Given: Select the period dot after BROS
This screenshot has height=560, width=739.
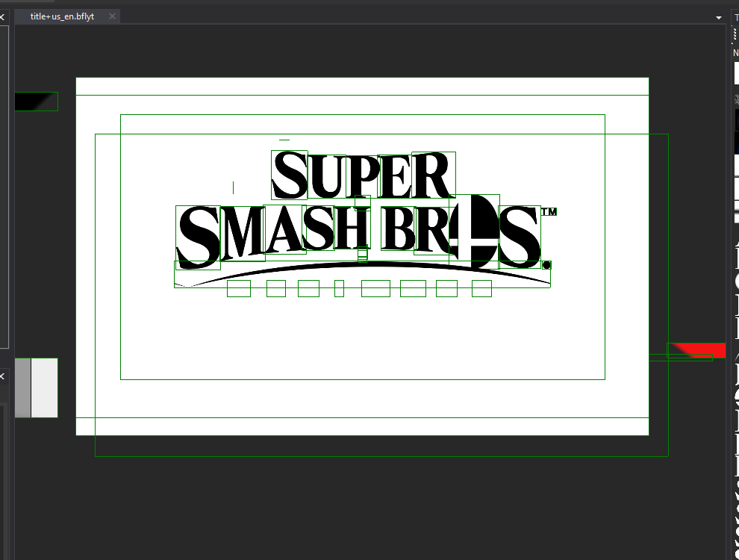Looking at the screenshot, I should click(546, 265).
